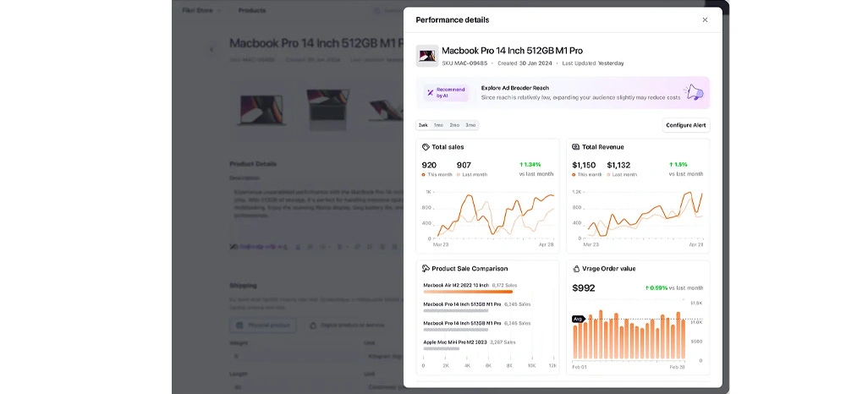This screenshot has height=394, width=868.
Task: Click the SKU MAC-09485 label in modal
Action: coord(464,63)
